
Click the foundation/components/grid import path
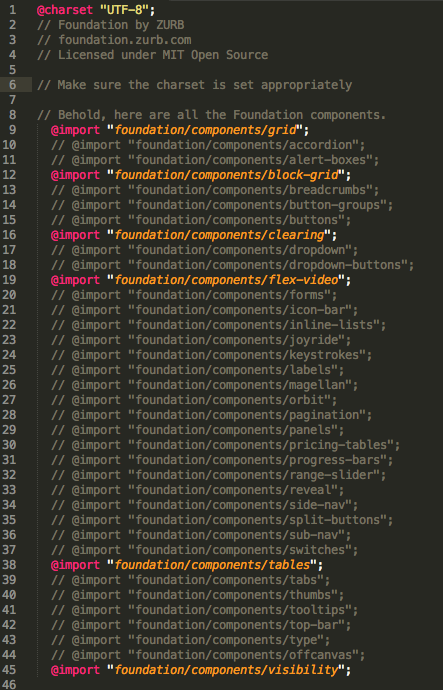coord(205,130)
